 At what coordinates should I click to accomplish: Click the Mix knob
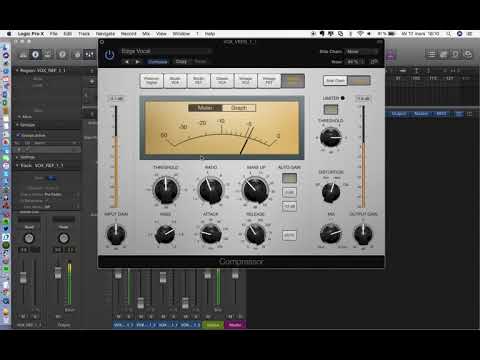[330, 234]
